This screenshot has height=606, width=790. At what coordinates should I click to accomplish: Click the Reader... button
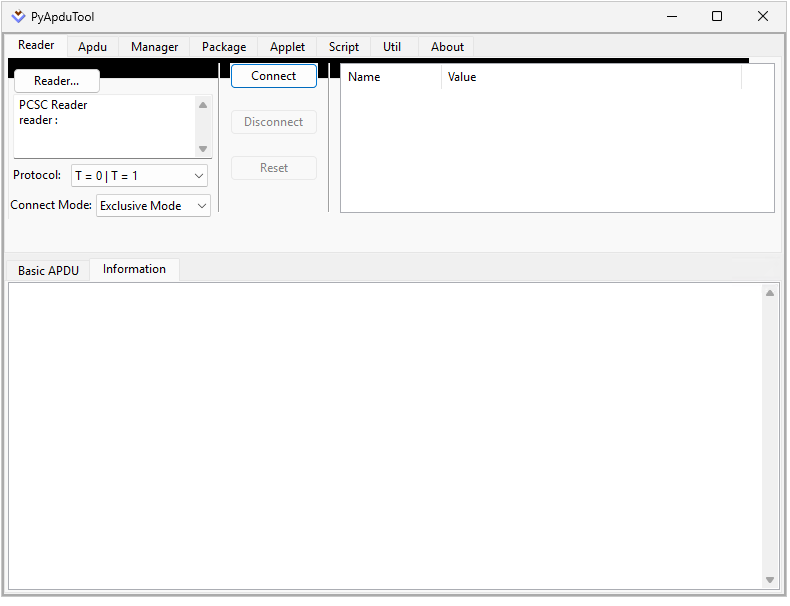[x=56, y=81]
